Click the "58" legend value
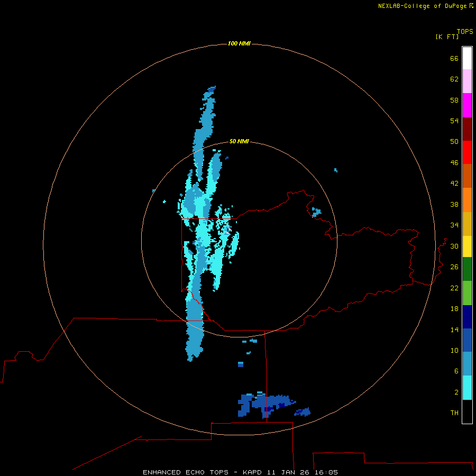 454,100
